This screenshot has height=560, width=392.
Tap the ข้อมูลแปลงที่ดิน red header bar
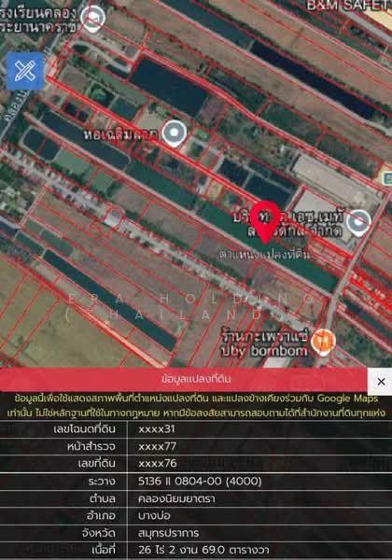point(184,379)
